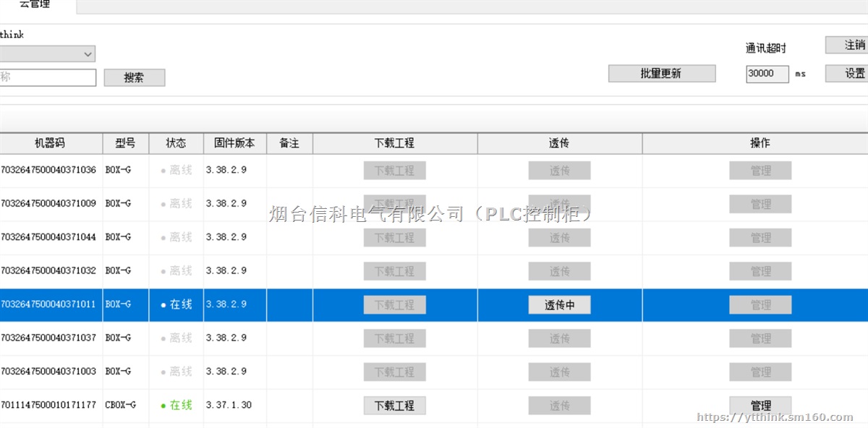Click 下载工程 for the CBOX-G device
The width and height of the screenshot is (868, 428).
click(394, 405)
